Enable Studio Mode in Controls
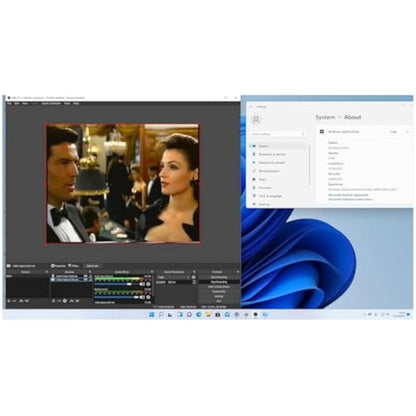416x416 pixels. [x=219, y=291]
